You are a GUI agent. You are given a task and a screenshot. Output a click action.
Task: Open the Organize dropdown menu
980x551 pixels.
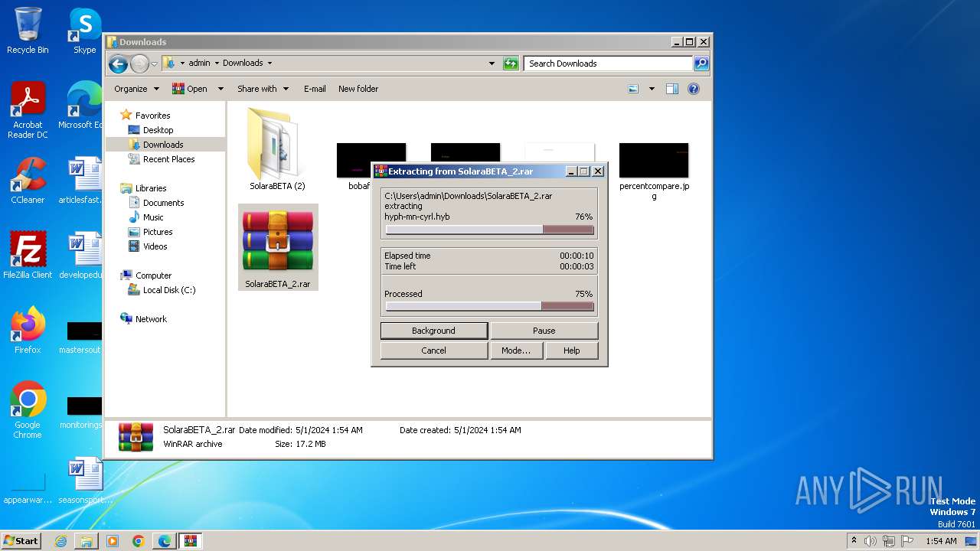[x=136, y=89]
